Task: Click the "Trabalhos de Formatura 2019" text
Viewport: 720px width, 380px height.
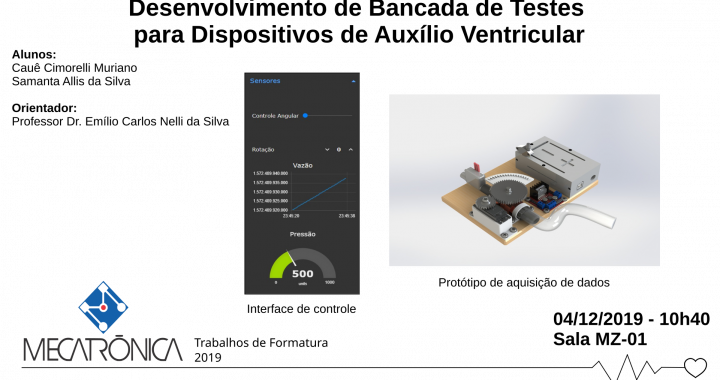Action: click(261, 350)
